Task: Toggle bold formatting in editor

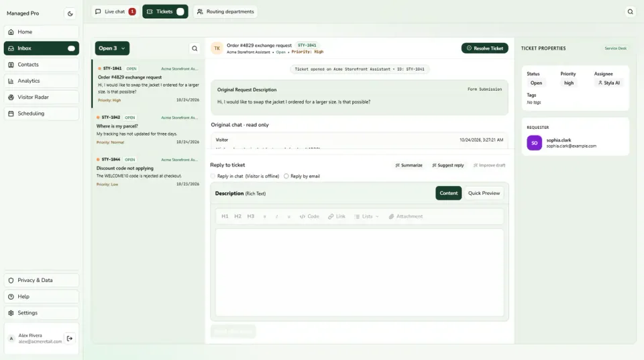Action: click(264, 216)
